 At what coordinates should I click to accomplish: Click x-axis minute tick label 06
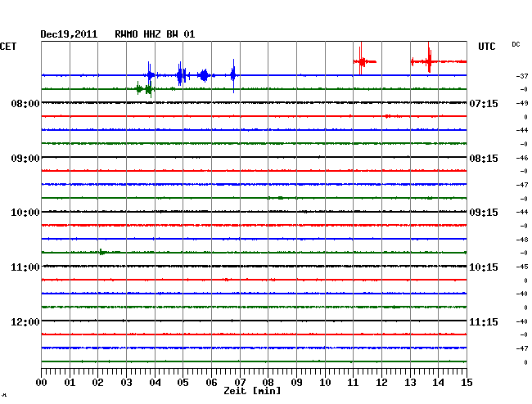tap(211, 382)
